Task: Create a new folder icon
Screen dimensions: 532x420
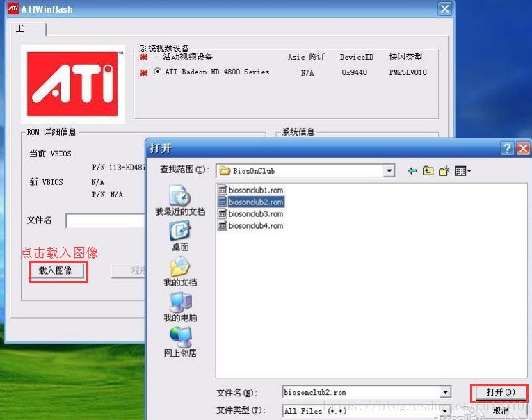Action: [444, 171]
